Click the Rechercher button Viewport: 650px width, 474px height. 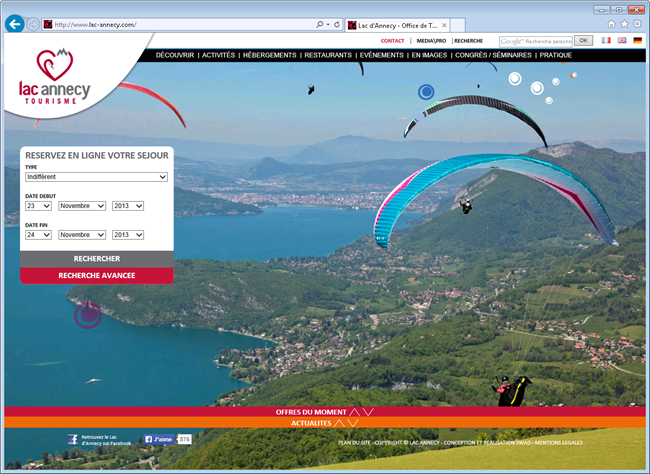(x=97, y=258)
